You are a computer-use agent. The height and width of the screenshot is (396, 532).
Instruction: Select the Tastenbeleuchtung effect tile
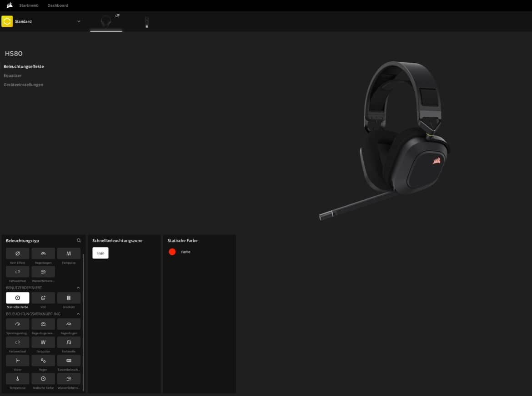tap(69, 361)
